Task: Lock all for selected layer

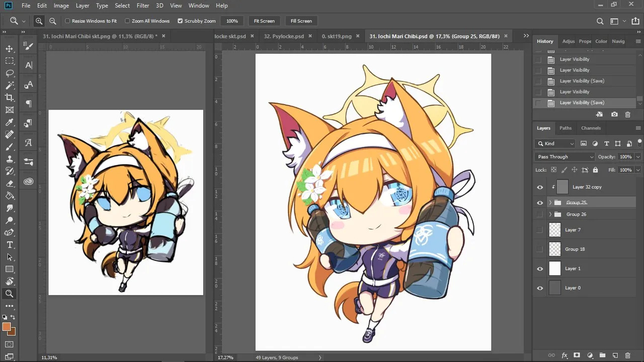Action: (x=595, y=170)
